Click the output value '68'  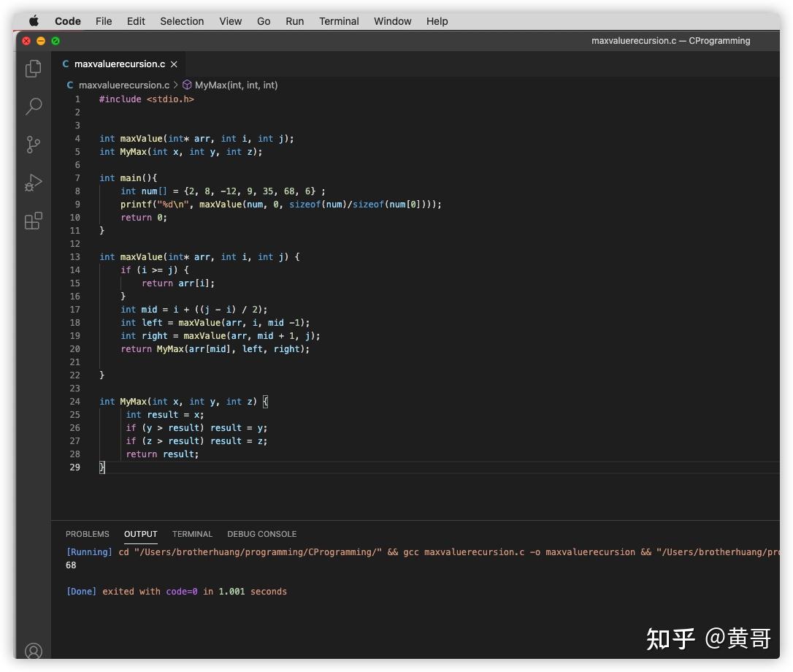click(x=71, y=566)
